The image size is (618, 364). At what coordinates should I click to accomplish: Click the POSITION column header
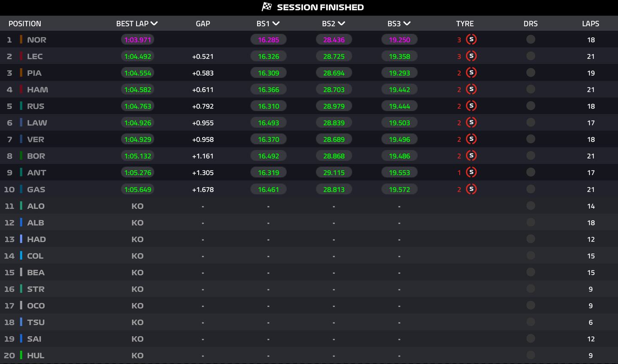click(25, 24)
